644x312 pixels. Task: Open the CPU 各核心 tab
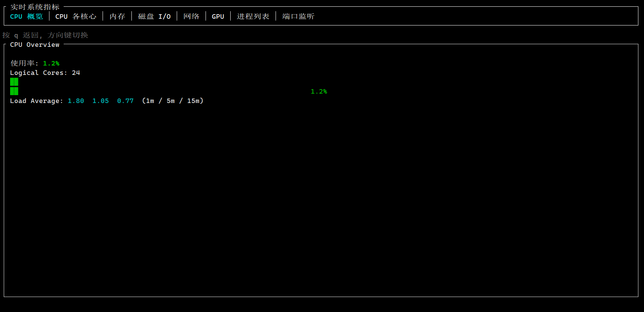76,16
